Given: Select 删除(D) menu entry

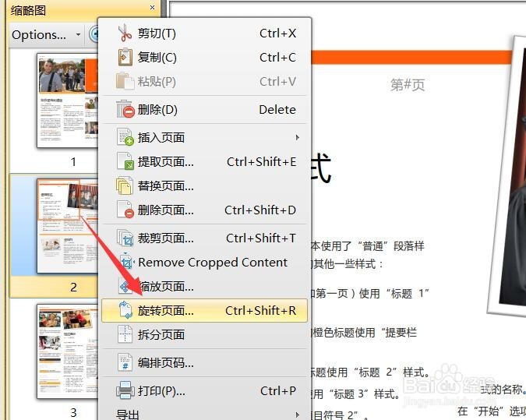Looking at the screenshot, I should point(205,109).
